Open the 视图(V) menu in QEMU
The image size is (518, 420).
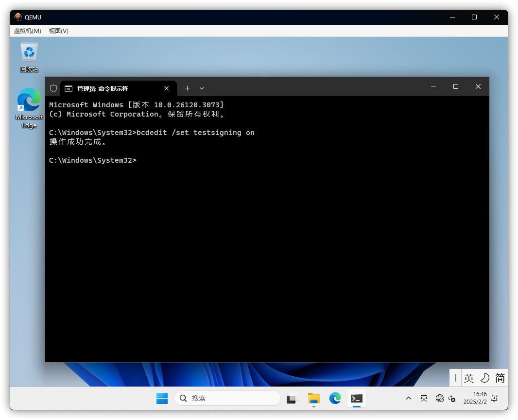pos(58,31)
